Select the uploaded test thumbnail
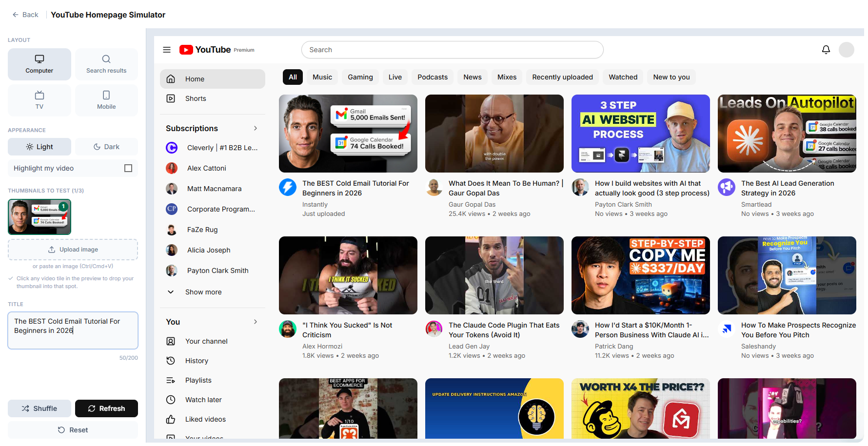The width and height of the screenshot is (868, 446). pos(39,217)
